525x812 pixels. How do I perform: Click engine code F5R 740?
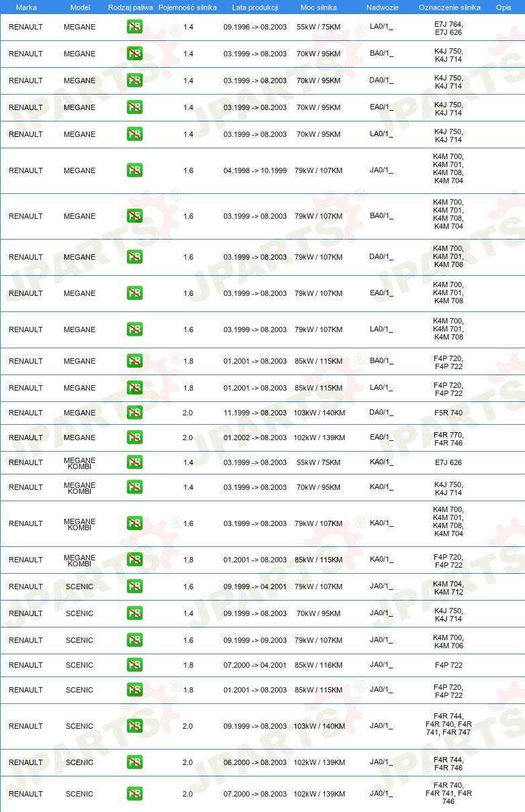[x=448, y=413]
